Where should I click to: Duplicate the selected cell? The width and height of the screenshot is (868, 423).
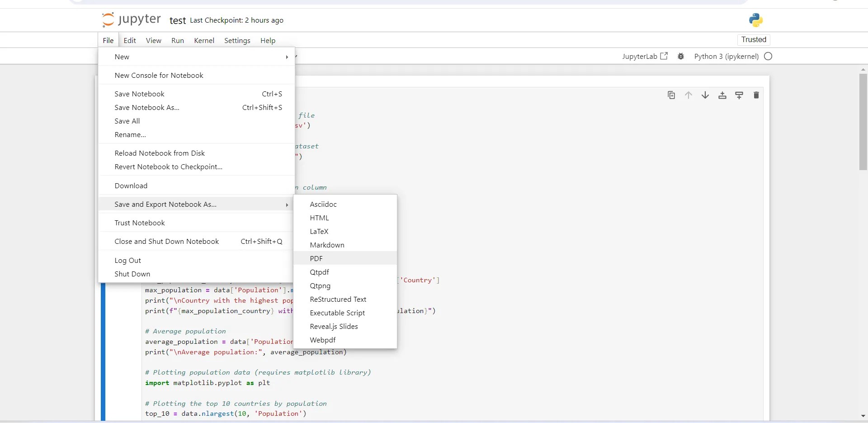coord(671,95)
